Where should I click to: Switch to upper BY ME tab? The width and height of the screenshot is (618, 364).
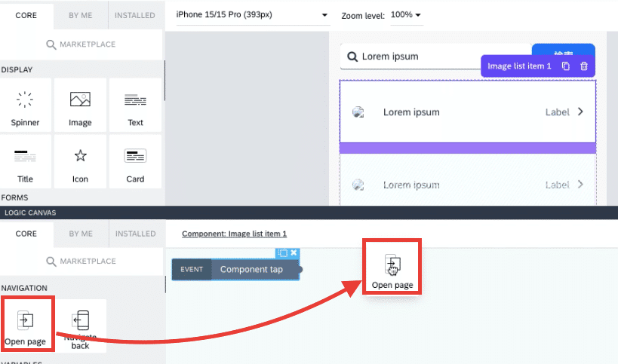tap(81, 15)
